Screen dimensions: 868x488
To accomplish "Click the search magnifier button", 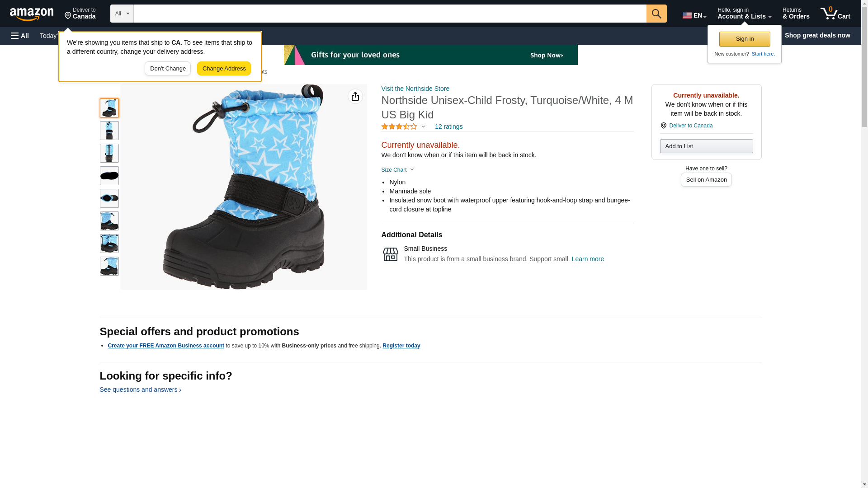I will tap(656, 14).
